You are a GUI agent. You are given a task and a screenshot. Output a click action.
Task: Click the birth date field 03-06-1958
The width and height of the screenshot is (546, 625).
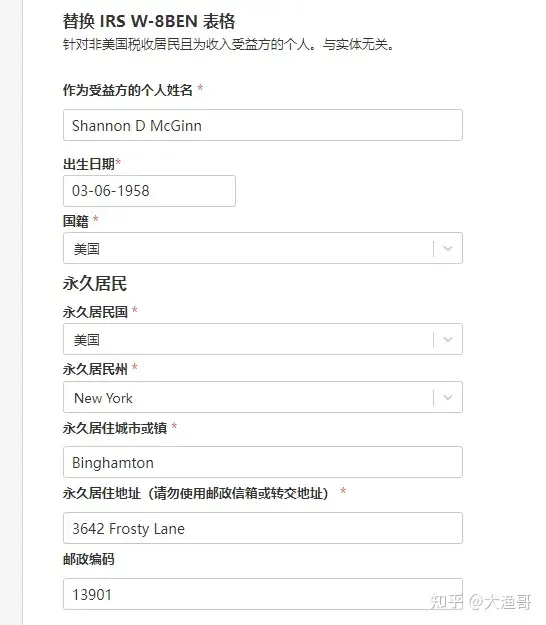point(149,191)
